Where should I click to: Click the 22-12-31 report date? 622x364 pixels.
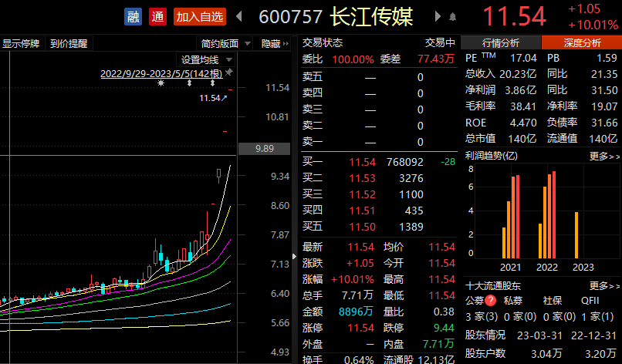click(x=593, y=335)
